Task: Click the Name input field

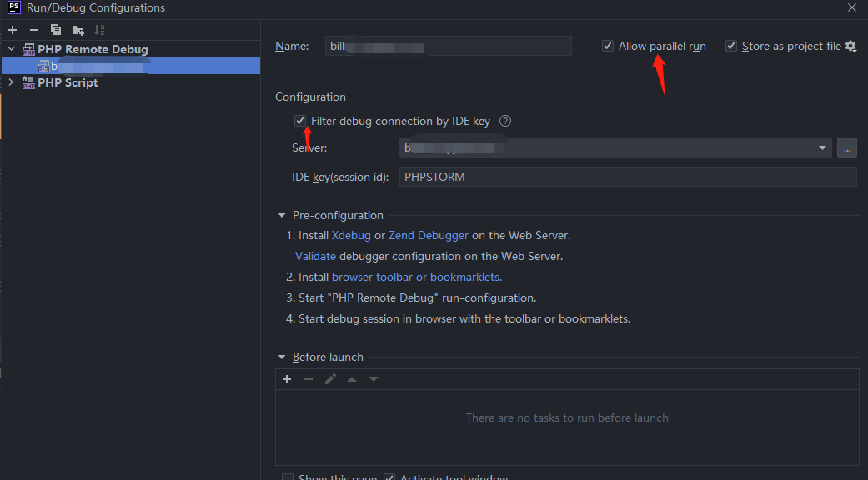Action: click(449, 46)
